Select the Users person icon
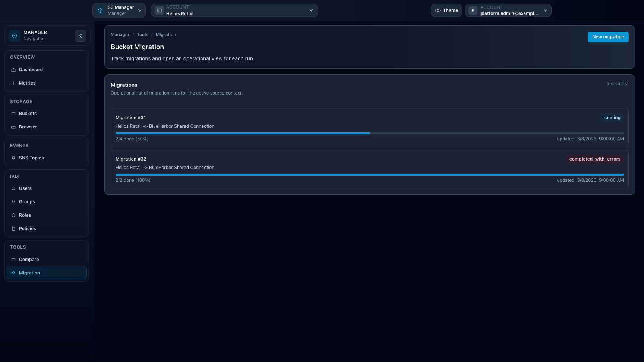The image size is (644, 362). (x=13, y=188)
